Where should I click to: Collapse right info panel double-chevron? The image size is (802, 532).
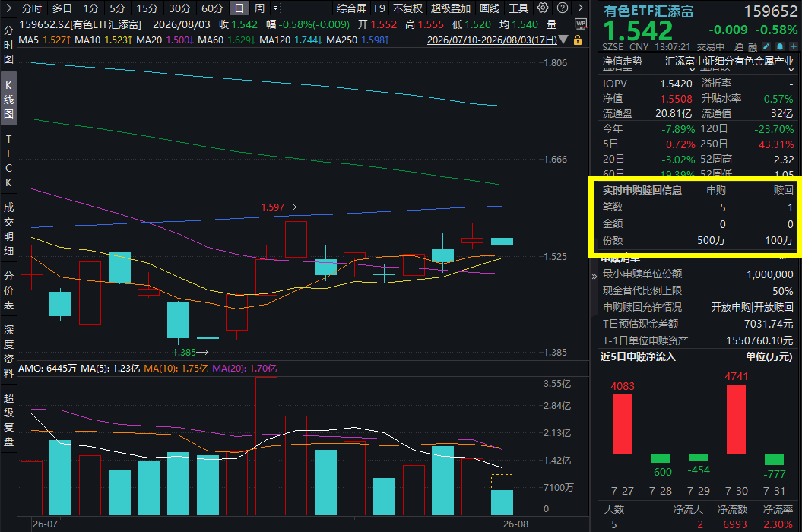pos(594,277)
